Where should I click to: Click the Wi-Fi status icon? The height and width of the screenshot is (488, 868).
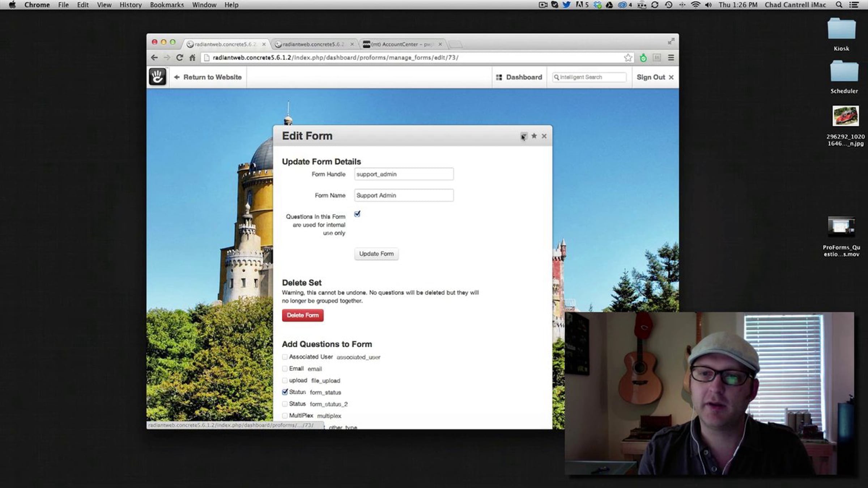pos(695,5)
